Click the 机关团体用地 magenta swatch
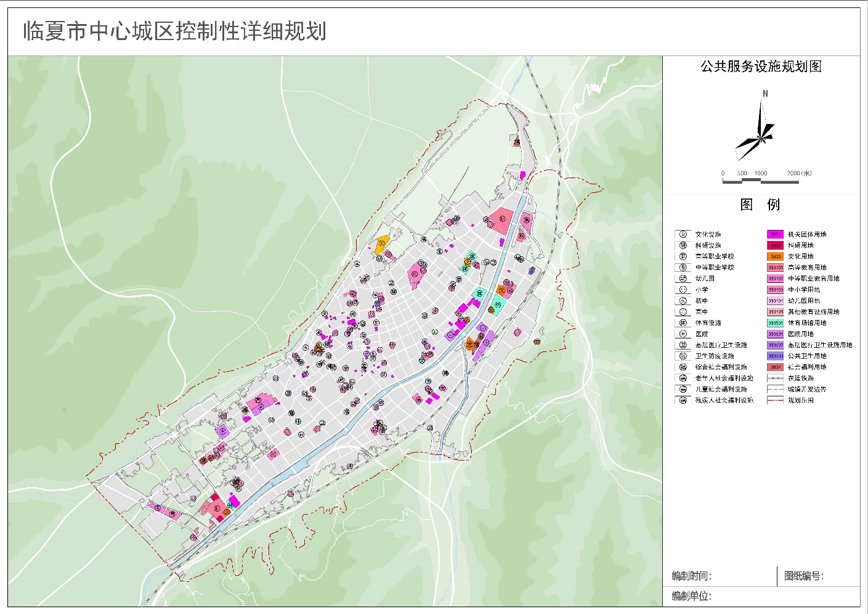The image size is (868, 614). 775,234
